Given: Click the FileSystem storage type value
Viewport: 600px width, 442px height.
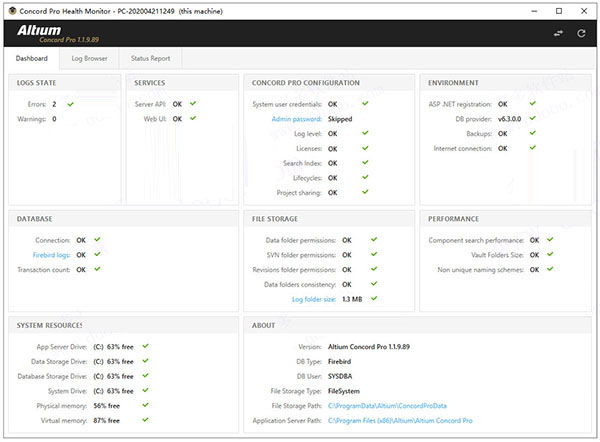Looking at the screenshot, I should [344, 391].
